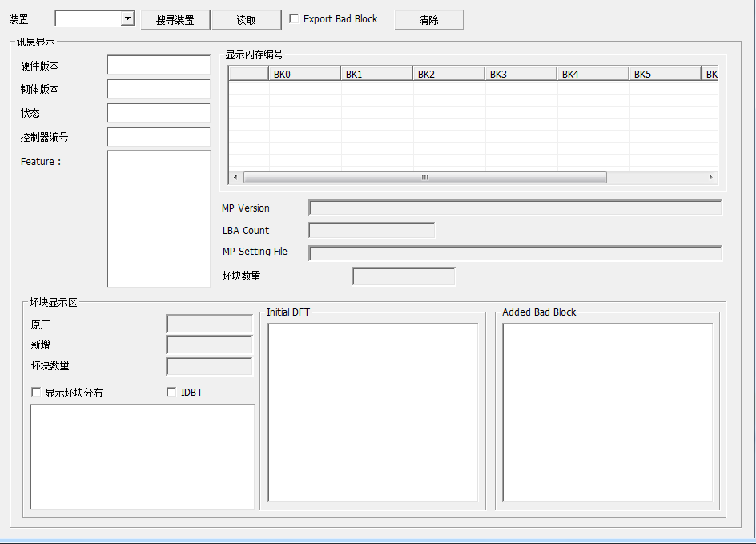The width and height of the screenshot is (756, 544).
Task: Click the flash table horizontal scrollbar thumb
Action: (424, 178)
